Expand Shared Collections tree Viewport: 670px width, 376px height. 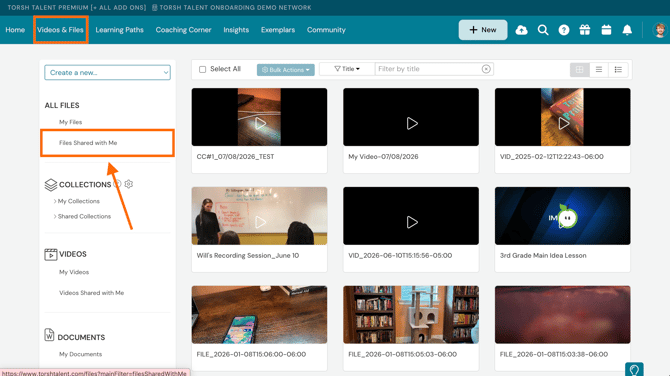click(55, 217)
